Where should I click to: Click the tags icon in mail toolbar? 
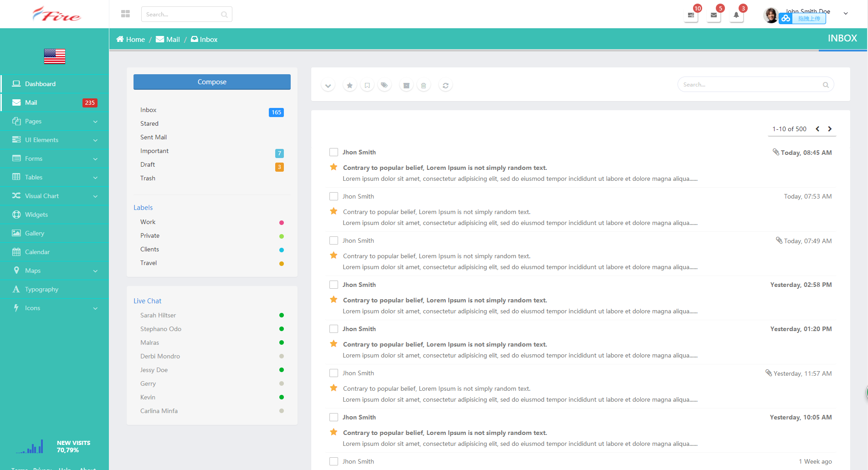[385, 86]
